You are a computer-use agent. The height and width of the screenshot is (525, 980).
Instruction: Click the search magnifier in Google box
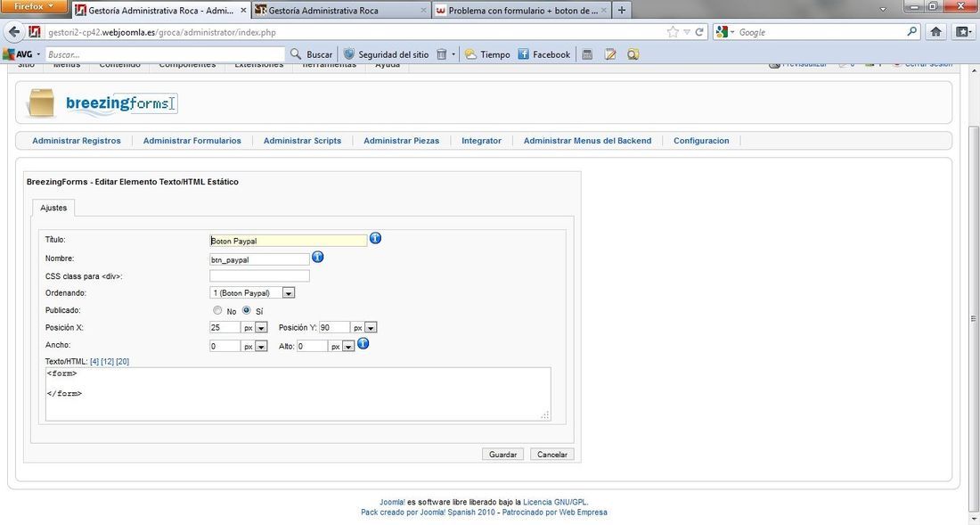912,31
